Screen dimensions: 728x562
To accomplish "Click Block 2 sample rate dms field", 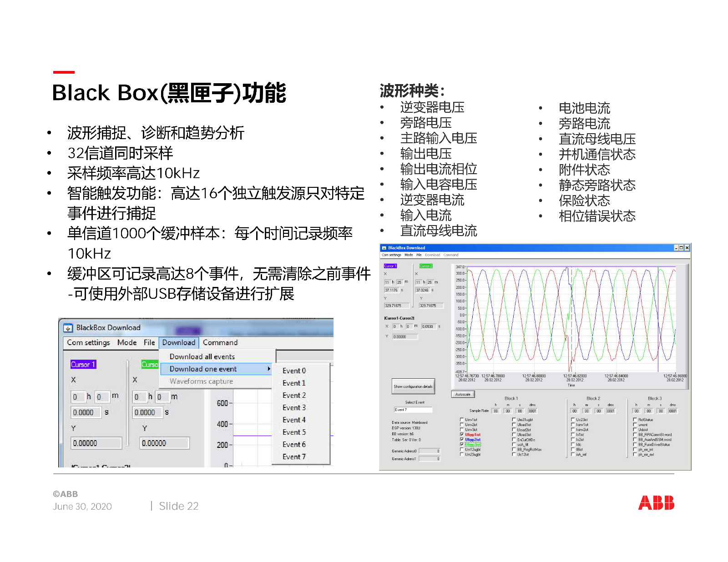I will click(611, 411).
